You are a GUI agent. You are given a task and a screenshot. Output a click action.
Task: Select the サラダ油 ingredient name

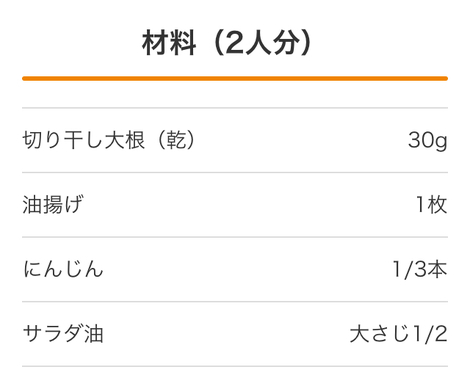coord(63,334)
